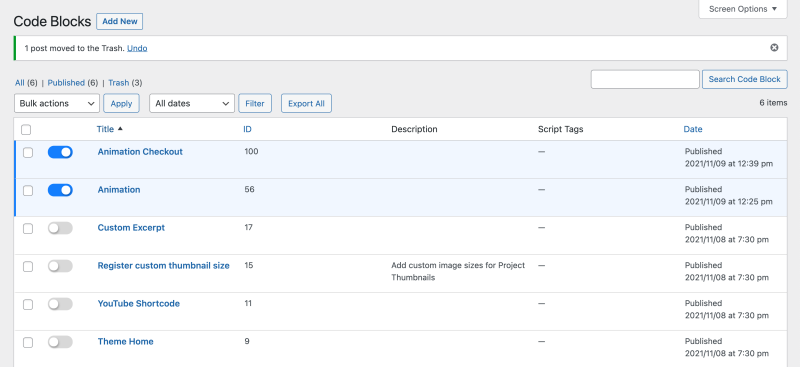Image resolution: width=800 pixels, height=367 pixels.
Task: Open the Trash filter view
Action: 118,82
